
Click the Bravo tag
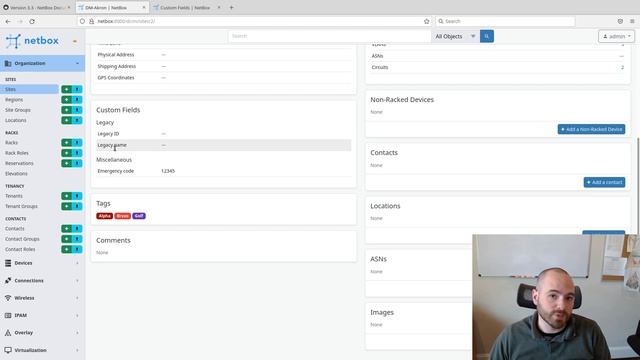click(x=122, y=216)
